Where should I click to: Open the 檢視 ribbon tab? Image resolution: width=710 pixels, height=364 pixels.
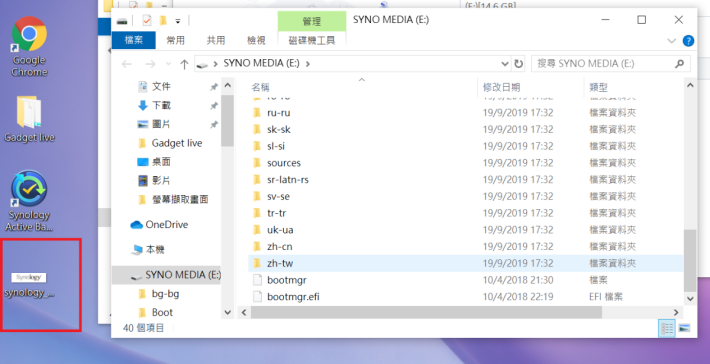coord(256,40)
